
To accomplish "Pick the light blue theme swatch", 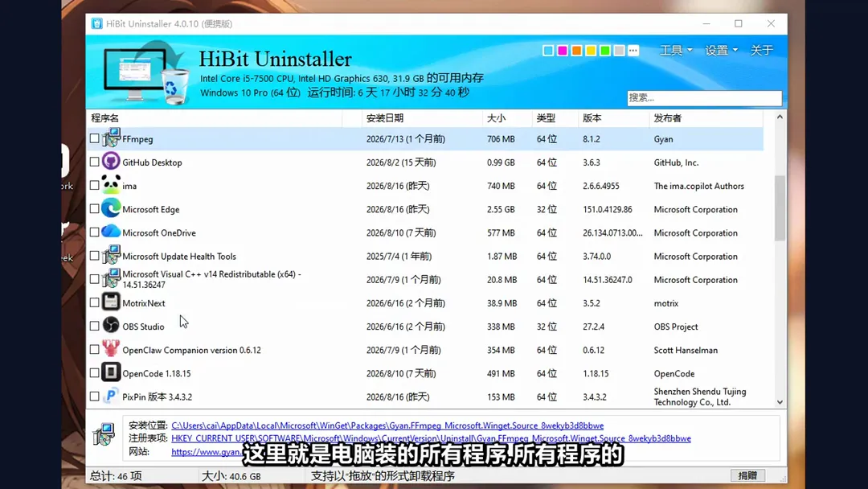I will point(548,51).
